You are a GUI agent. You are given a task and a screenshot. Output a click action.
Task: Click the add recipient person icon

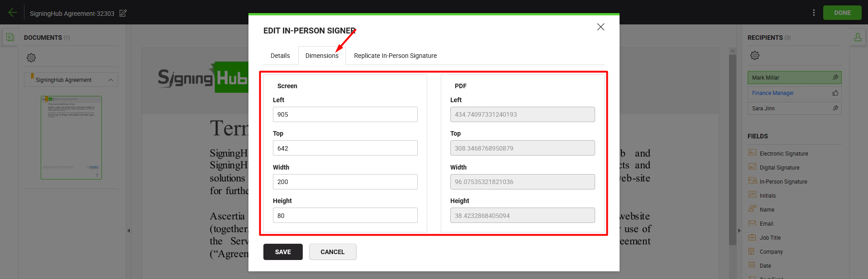(858, 37)
